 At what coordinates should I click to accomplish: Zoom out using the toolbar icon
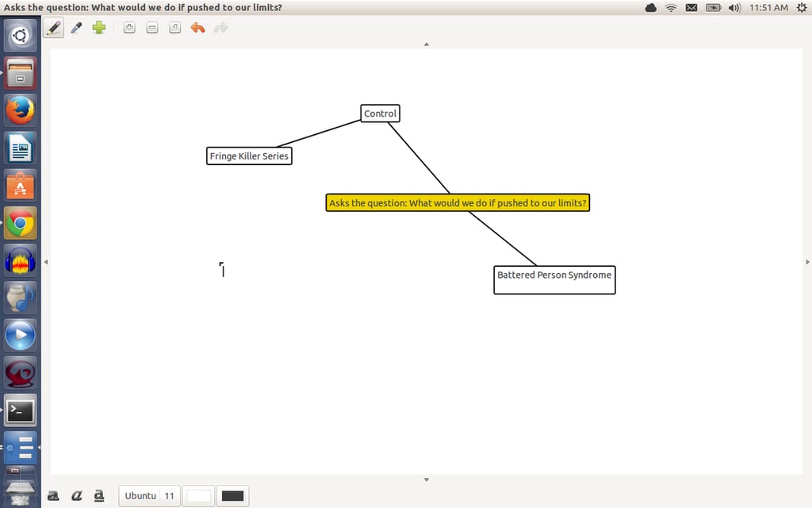(152, 28)
